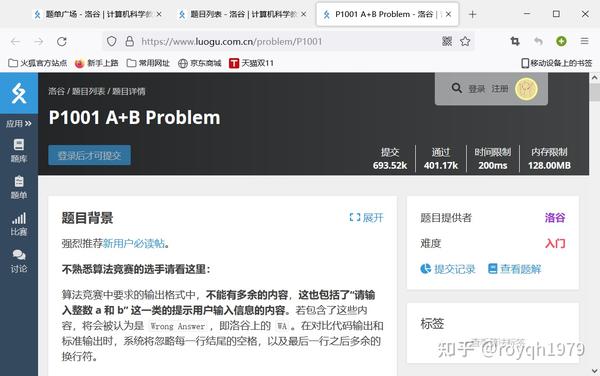The height and width of the screenshot is (376, 600).
Task: Open 移动设备上的书签 bookmarks
Action: click(x=557, y=63)
